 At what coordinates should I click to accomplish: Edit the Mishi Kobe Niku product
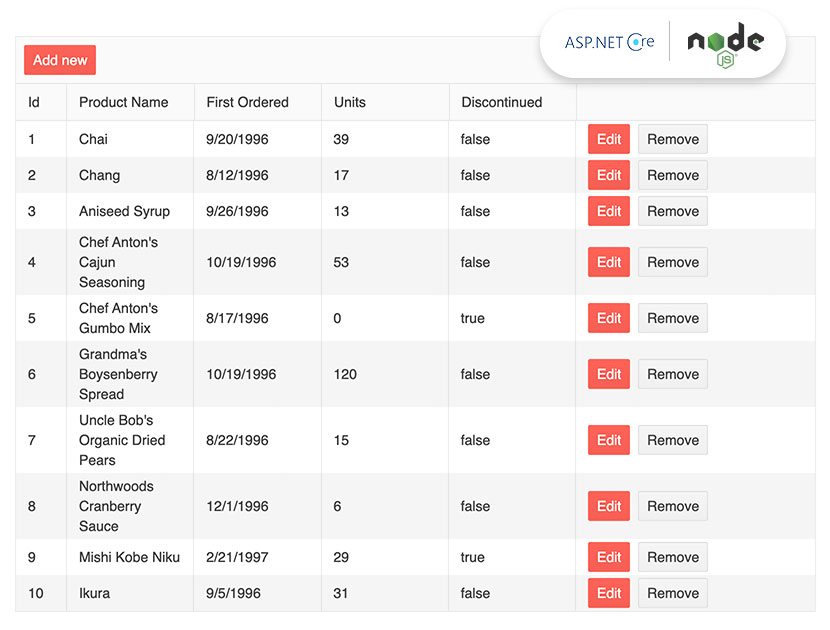pos(608,557)
